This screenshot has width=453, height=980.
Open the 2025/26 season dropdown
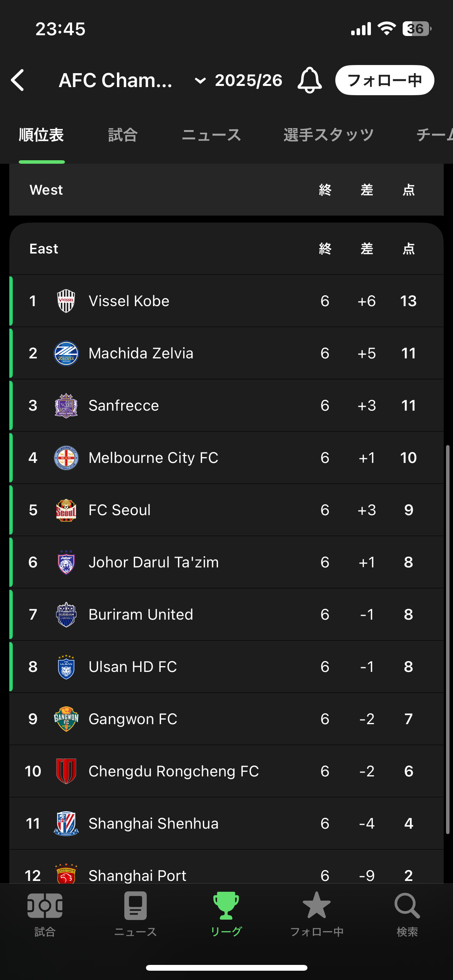tap(239, 81)
